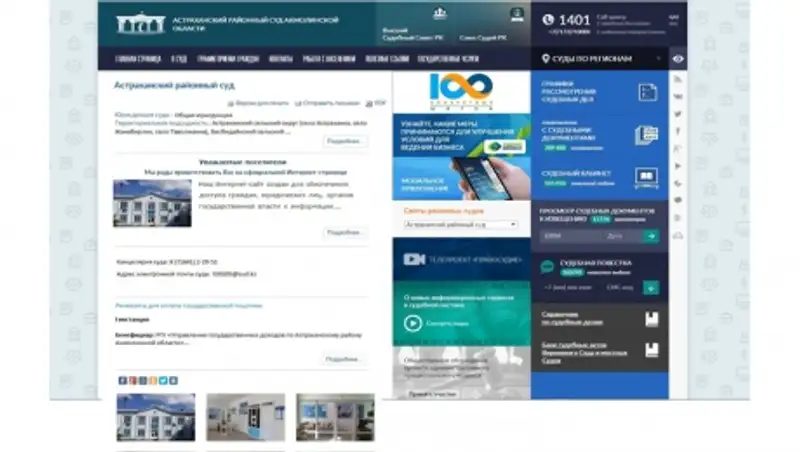The width and height of the screenshot is (800, 452).
Task: Open the RSS feed icon in side strip
Action: click(678, 79)
